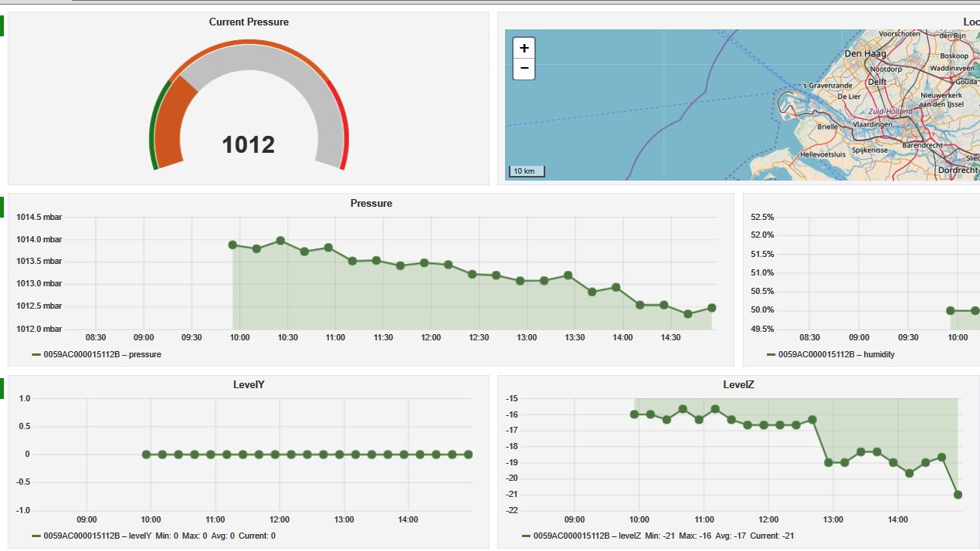
Task: Click the first humidity chart data point
Action: click(x=951, y=311)
